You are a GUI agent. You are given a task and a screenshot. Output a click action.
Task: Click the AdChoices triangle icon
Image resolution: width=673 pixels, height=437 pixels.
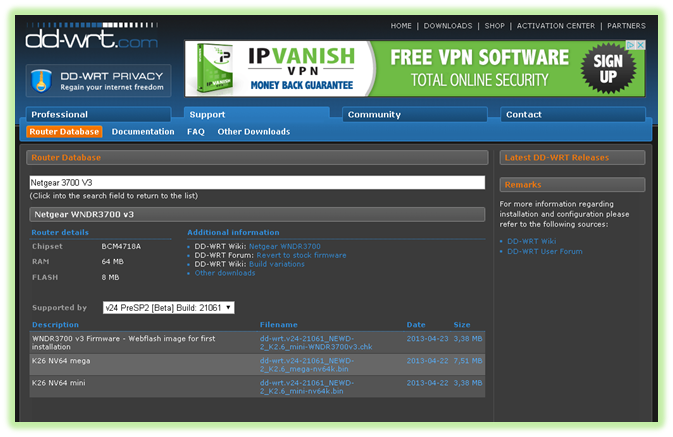tap(631, 45)
